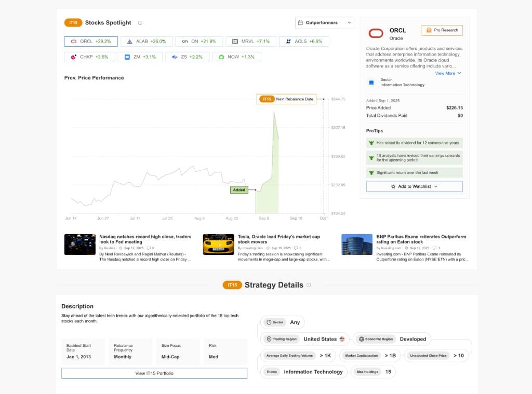Click the star icon on Add to Watchlist
This screenshot has height=394, width=532.
tap(393, 186)
